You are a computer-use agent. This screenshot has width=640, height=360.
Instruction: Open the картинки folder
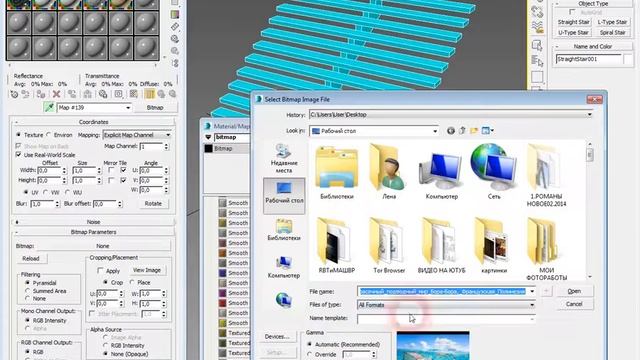click(x=493, y=246)
